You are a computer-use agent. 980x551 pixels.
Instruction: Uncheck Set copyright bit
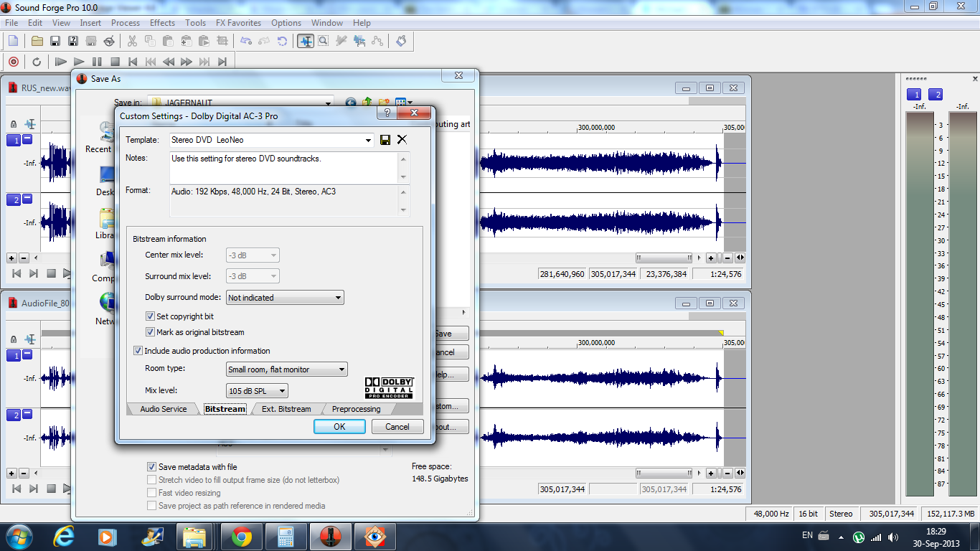pos(151,316)
